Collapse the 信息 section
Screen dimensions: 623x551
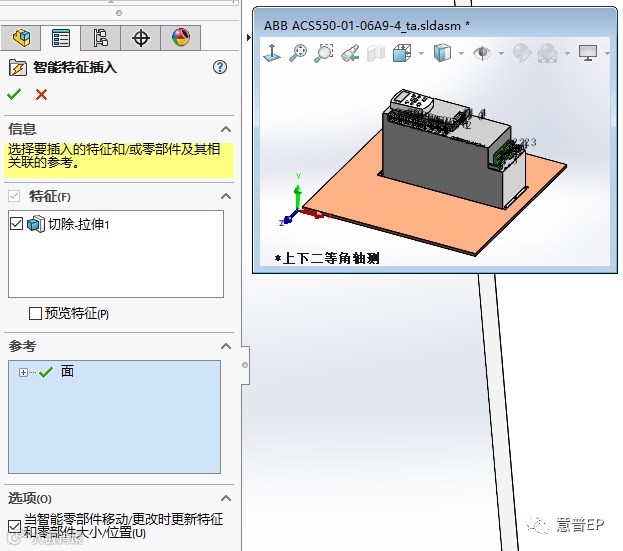point(226,129)
